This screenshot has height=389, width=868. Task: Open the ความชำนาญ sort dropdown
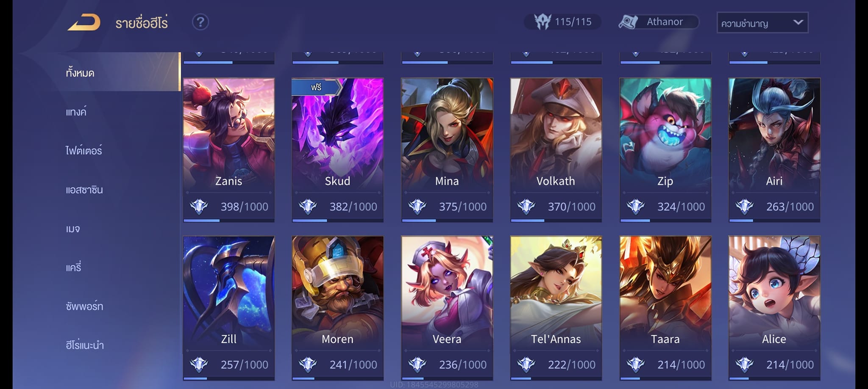point(762,23)
